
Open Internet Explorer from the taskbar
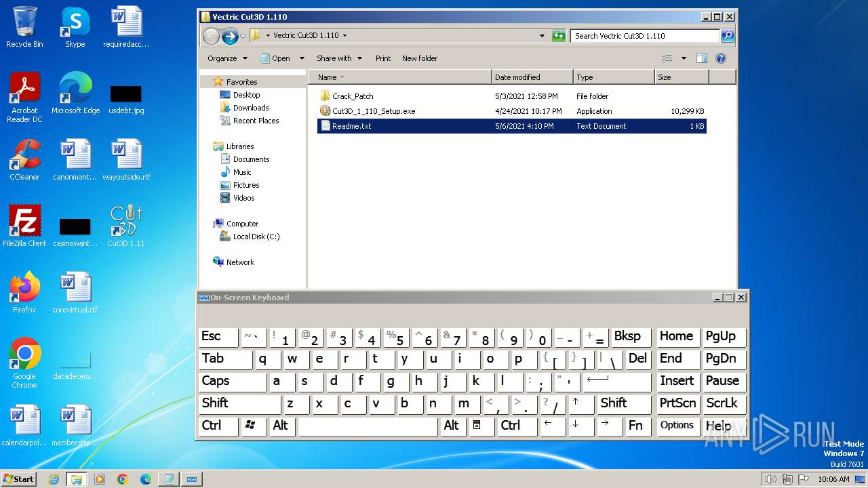[x=54, y=479]
